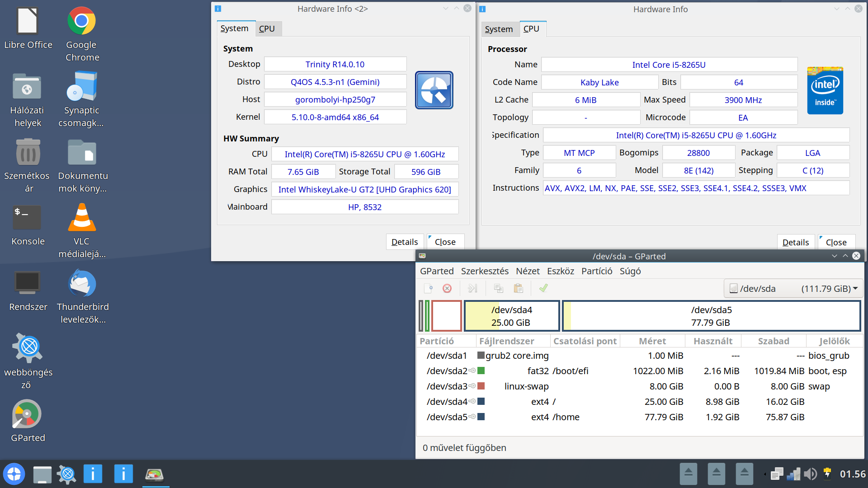Click Details button in Hardware Info CPU window

point(796,242)
